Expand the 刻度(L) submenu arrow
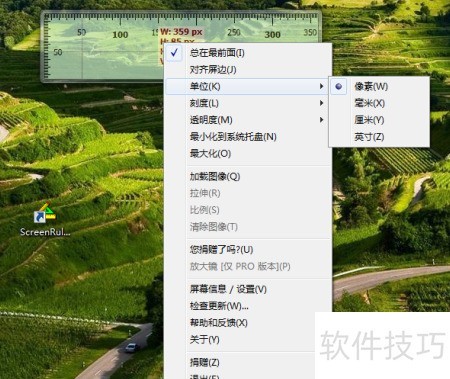This screenshot has height=379, width=450. pyautogui.click(x=321, y=103)
